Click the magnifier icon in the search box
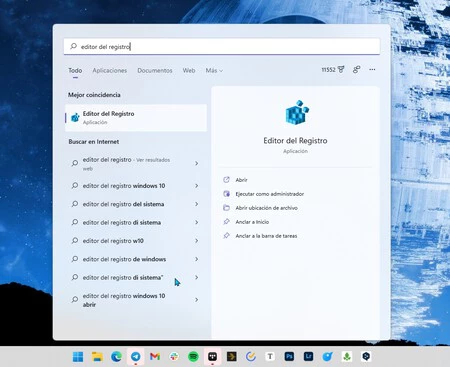Screen dimensions: 450x367 click(73, 46)
